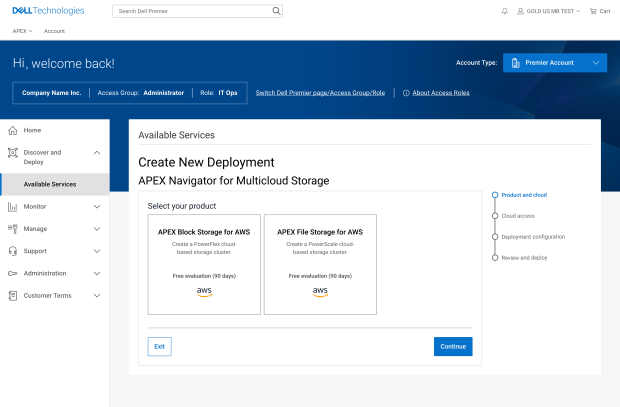Click the Cloud access step label

(x=518, y=216)
